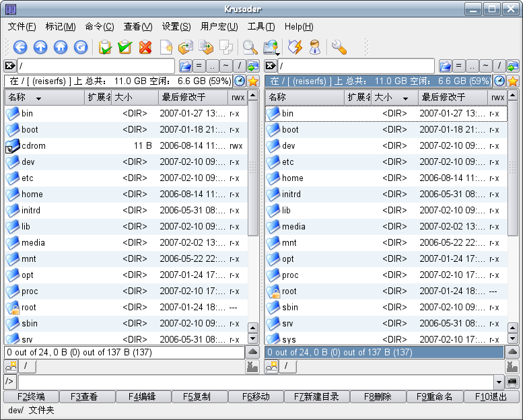Viewport: 523px width, 420px height.
Task: Open the 命令(C) menu
Action: pyautogui.click(x=100, y=26)
